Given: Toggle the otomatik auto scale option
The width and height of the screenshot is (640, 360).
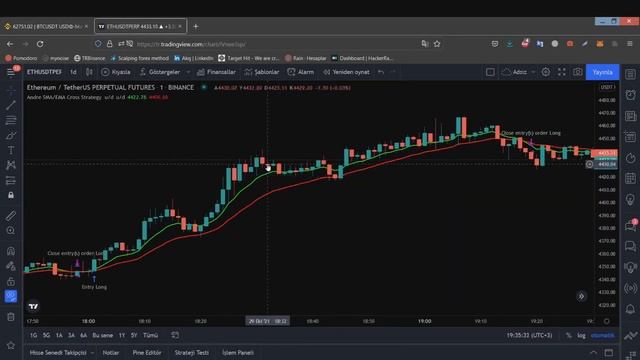Looking at the screenshot, I should 602,336.
